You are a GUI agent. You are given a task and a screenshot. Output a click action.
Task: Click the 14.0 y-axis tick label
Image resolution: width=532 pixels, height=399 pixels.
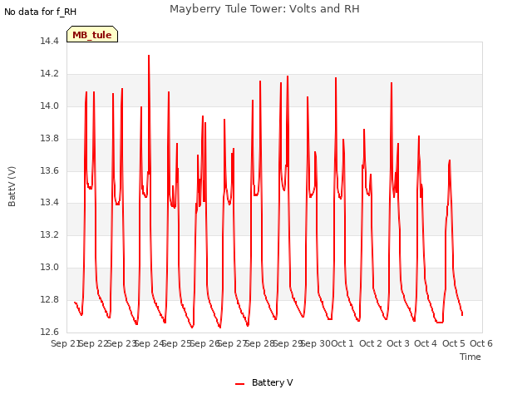click(x=50, y=106)
